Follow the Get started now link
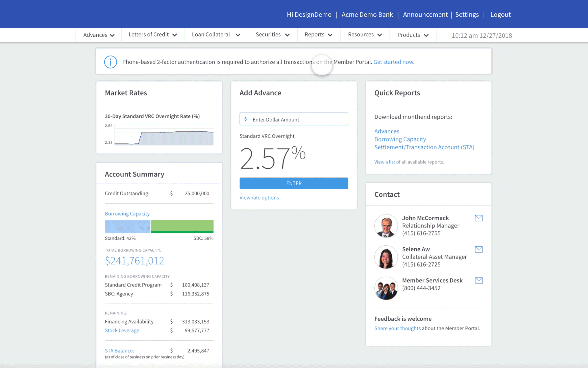The width and height of the screenshot is (588, 368). coord(393,62)
